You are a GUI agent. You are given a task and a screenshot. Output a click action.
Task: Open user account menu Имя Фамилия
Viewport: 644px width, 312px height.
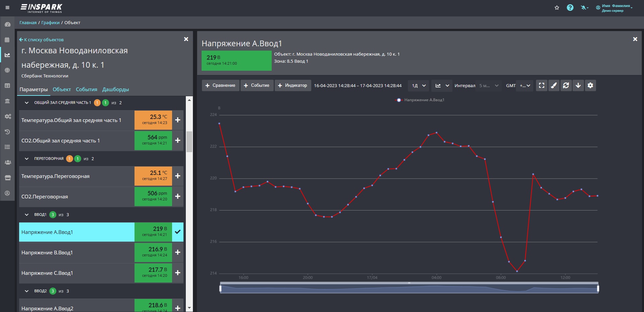614,8
